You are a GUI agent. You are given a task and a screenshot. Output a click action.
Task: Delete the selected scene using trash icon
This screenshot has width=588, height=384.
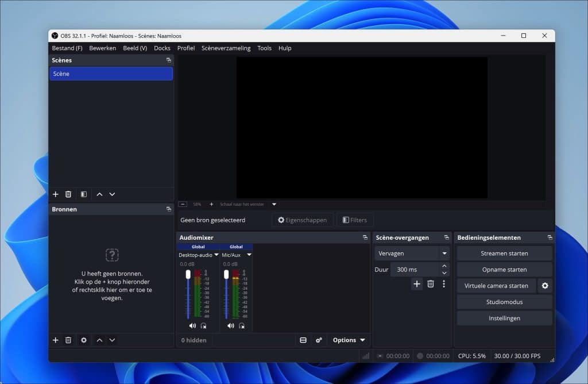pos(68,194)
